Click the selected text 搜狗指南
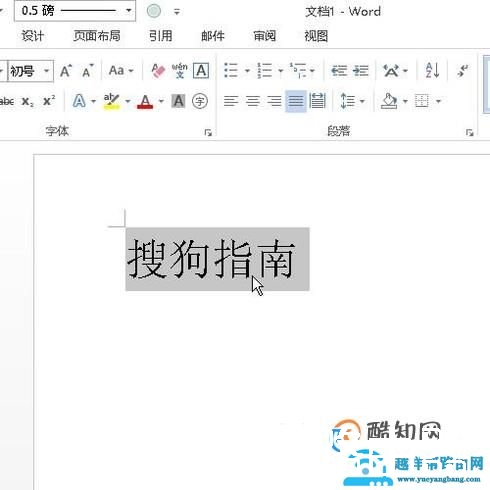This screenshot has width=490, height=490. click(211, 259)
